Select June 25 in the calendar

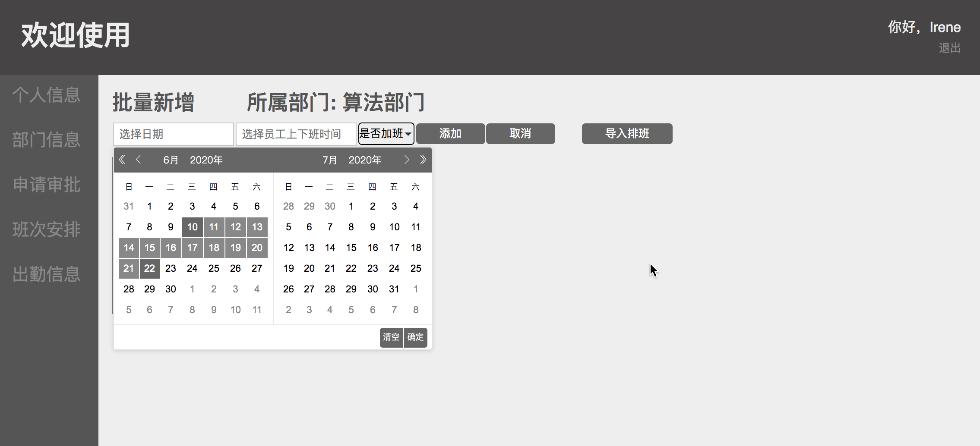tap(214, 268)
